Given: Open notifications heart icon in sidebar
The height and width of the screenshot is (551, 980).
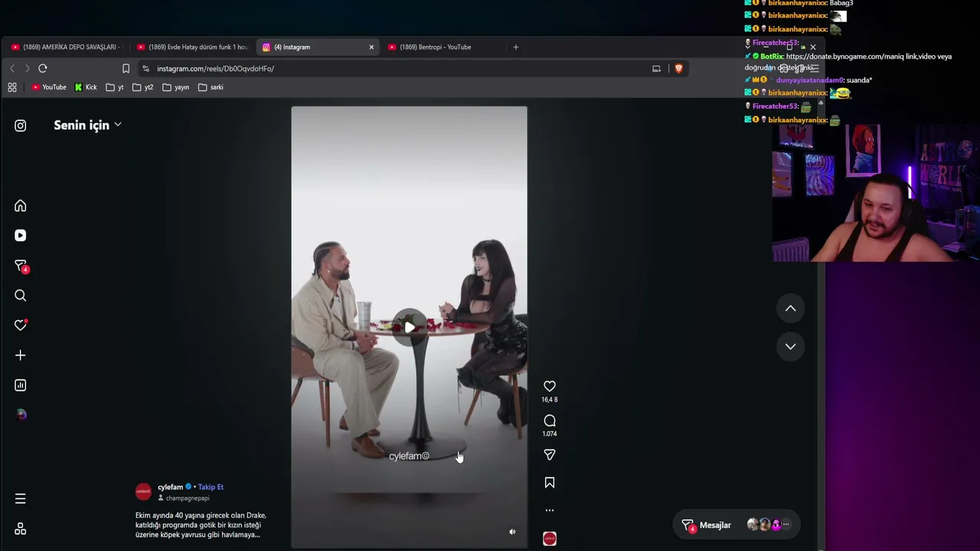Looking at the screenshot, I should point(21,325).
